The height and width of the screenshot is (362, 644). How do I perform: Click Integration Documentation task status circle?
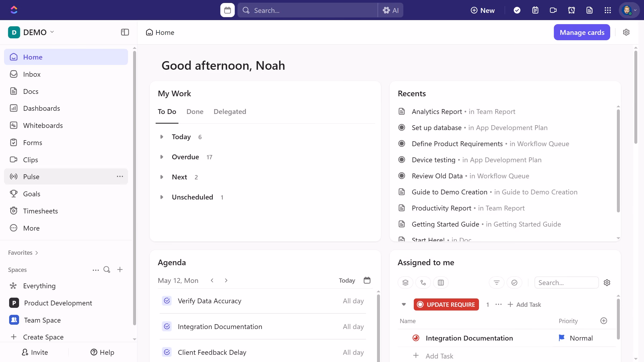[x=416, y=338]
